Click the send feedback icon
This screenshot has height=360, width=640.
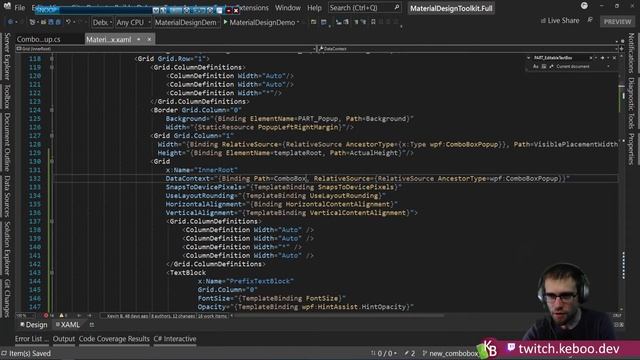click(x=590, y=20)
